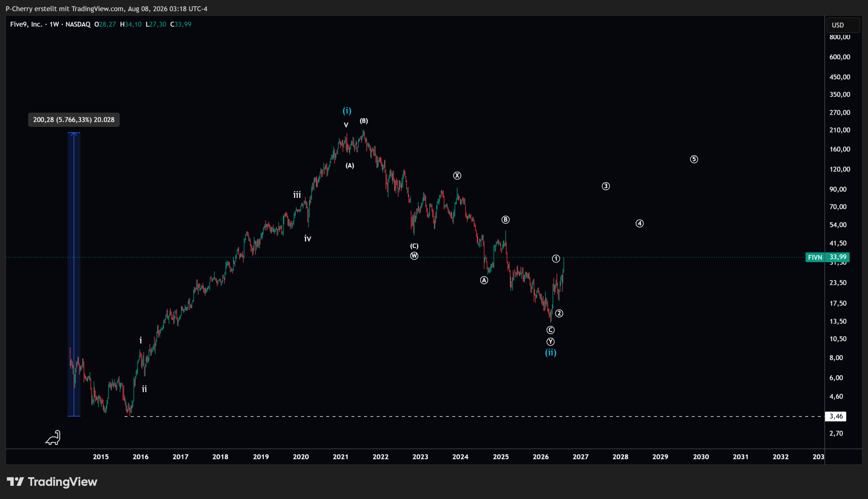Image resolution: width=868 pixels, height=499 pixels.
Task: Click the P-Cherry erstellt mit TradingView.com header
Action: pos(106,9)
